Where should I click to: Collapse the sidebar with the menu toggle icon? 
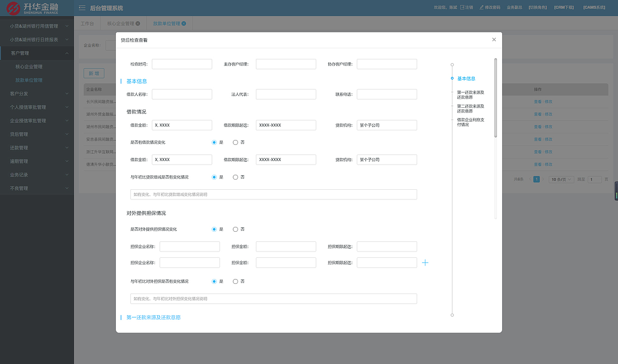[x=82, y=8]
